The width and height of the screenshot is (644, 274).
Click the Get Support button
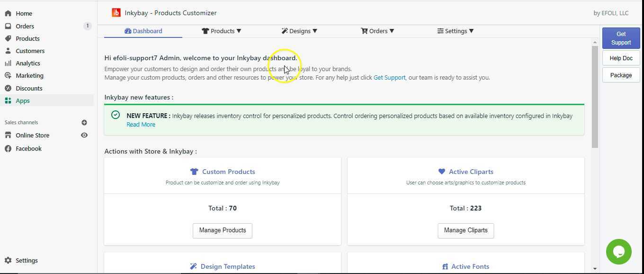click(x=621, y=38)
